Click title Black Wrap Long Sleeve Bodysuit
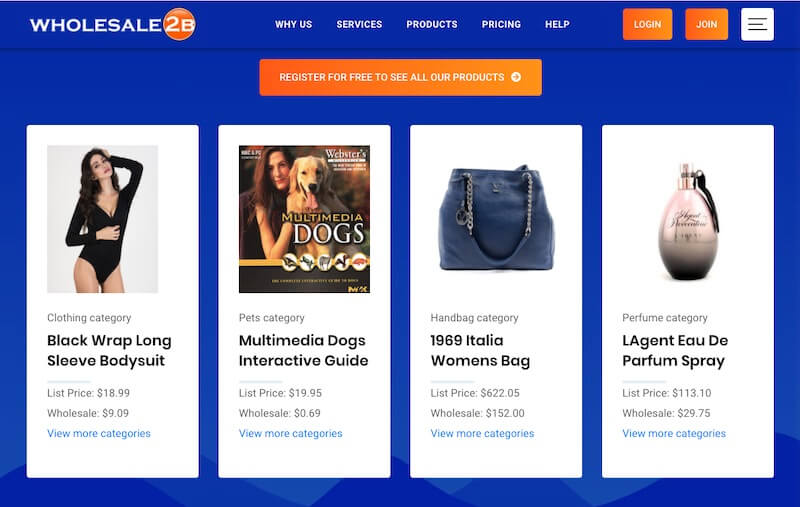Screen dimensions: 800x507 tap(109, 350)
